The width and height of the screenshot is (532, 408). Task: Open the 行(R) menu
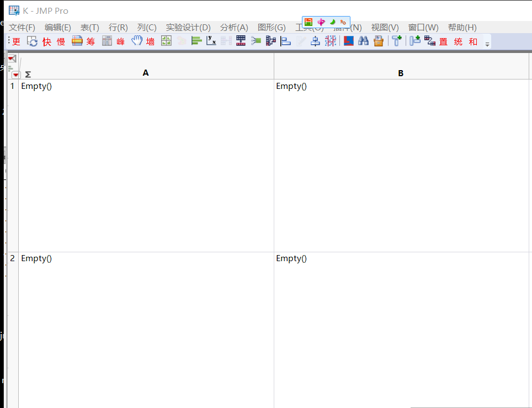tap(118, 28)
